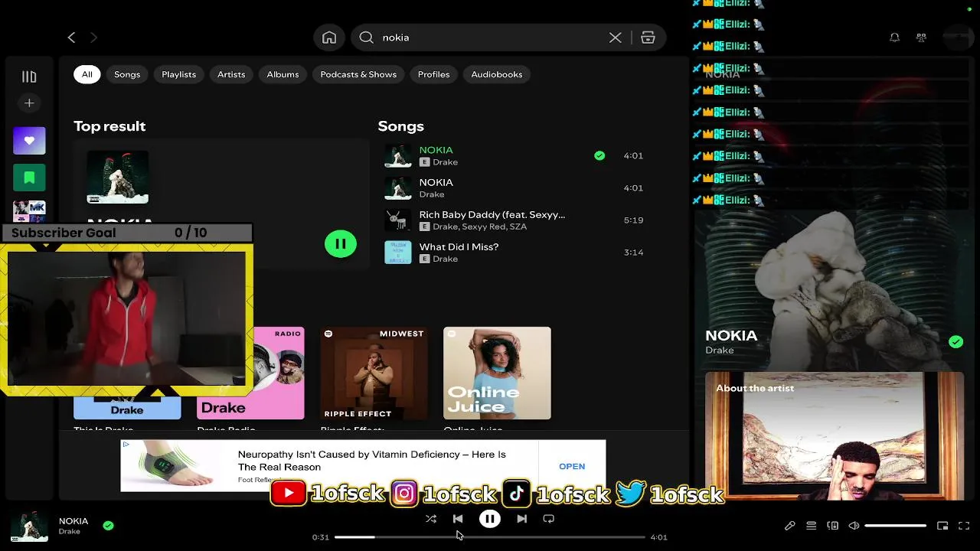Open Connect to a device icon
This screenshot has width=980, height=551.
click(x=832, y=526)
